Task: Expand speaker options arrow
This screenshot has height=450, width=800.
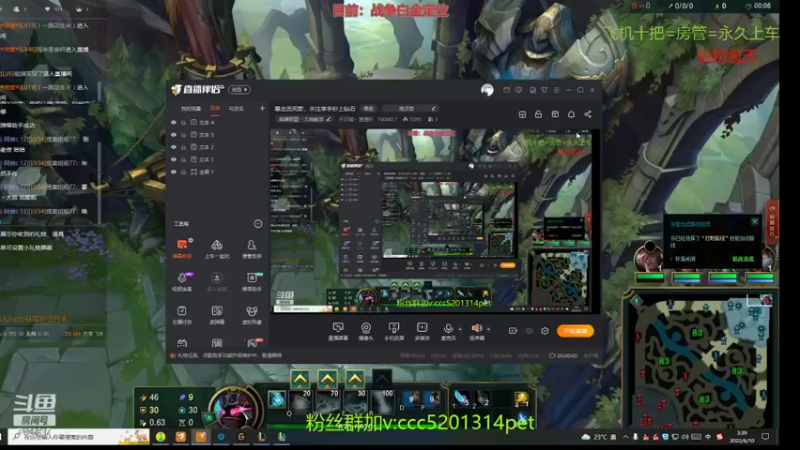Action: pyautogui.click(x=489, y=329)
